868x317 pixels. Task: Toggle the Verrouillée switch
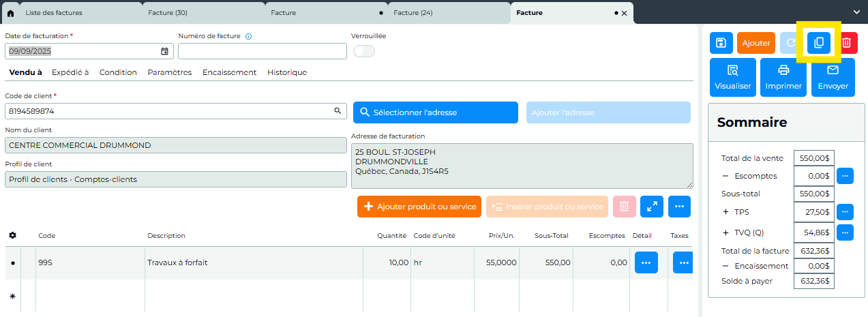364,51
